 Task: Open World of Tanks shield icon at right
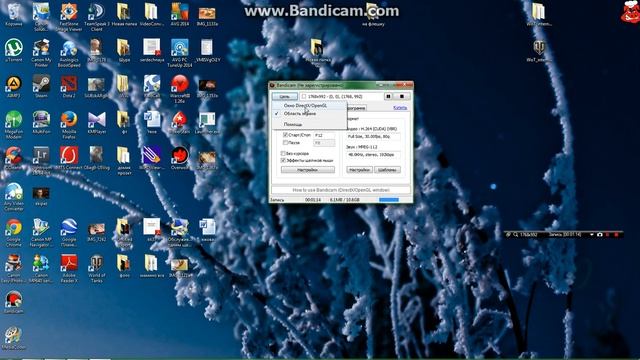(539, 50)
